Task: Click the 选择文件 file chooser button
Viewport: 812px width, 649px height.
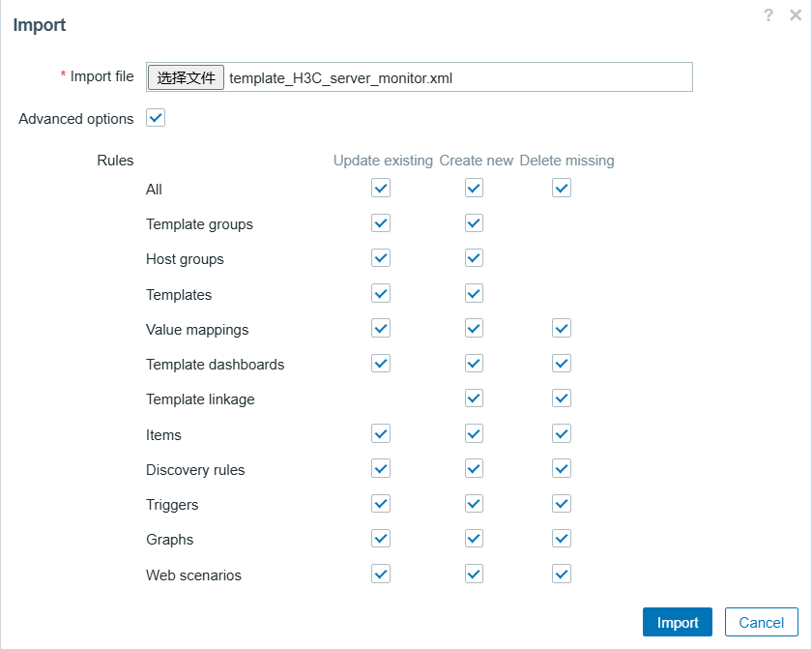Action: 187,77
